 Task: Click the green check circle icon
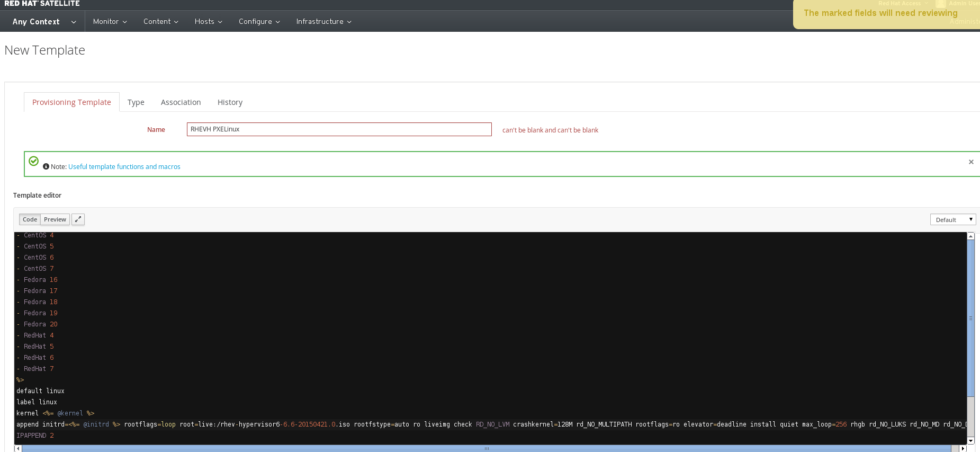click(x=33, y=161)
